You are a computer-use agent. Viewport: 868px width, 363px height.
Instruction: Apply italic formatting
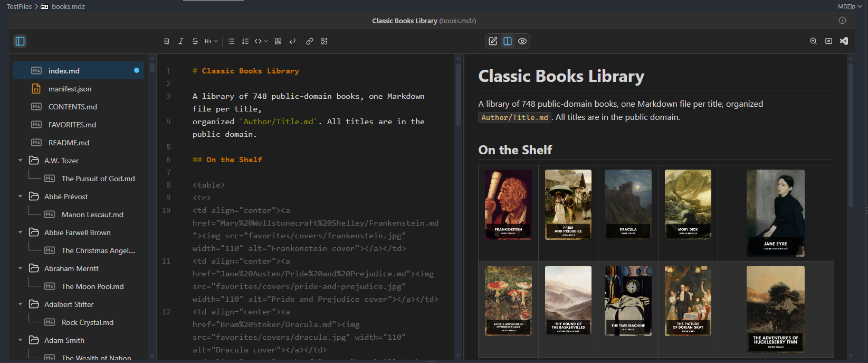pos(181,41)
